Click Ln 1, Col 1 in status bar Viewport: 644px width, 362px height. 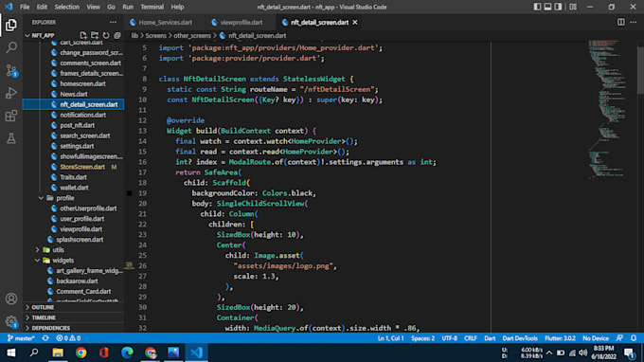coord(390,338)
